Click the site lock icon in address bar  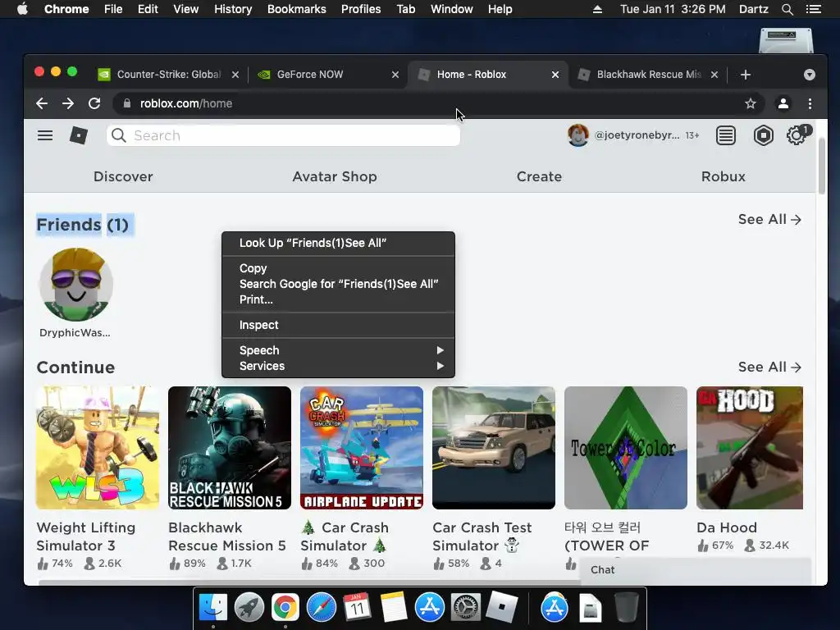tap(127, 103)
